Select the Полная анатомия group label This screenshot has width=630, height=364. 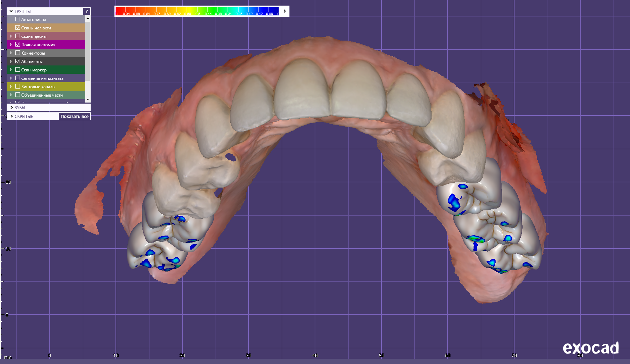38,45
